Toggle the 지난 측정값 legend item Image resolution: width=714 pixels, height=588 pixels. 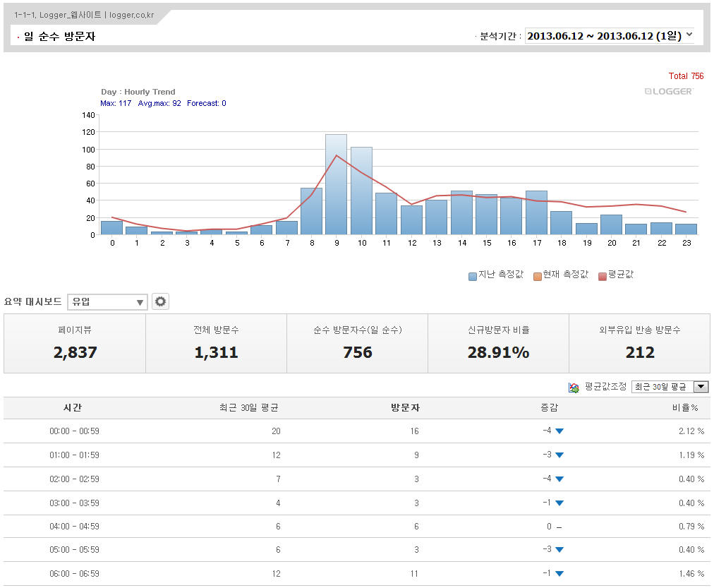point(495,275)
